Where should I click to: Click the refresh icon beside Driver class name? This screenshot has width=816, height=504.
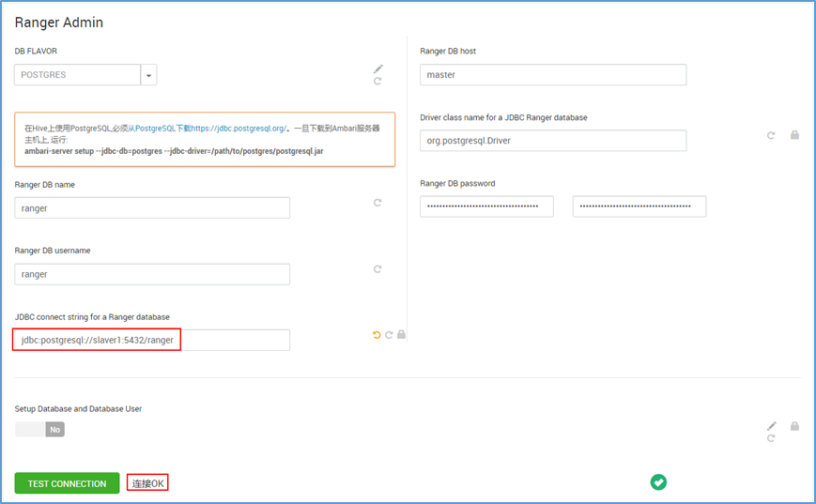tap(771, 135)
